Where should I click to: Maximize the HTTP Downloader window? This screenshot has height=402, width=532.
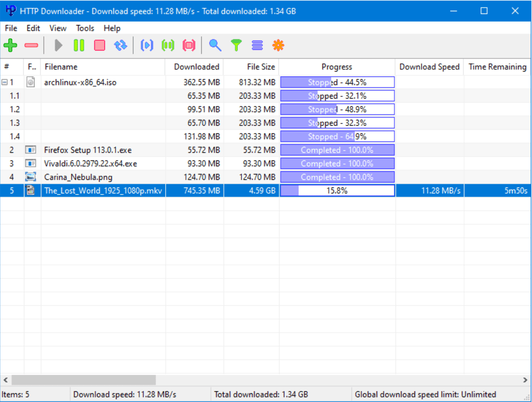click(484, 11)
